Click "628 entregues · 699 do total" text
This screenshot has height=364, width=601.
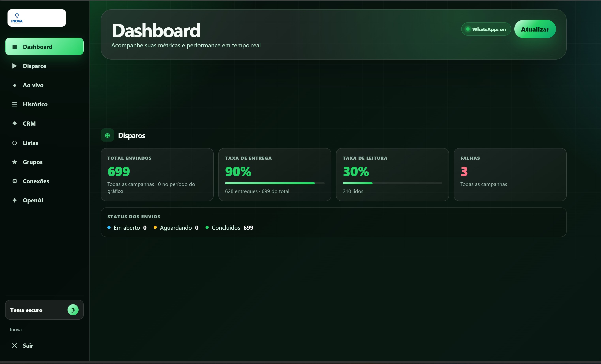tap(257, 191)
